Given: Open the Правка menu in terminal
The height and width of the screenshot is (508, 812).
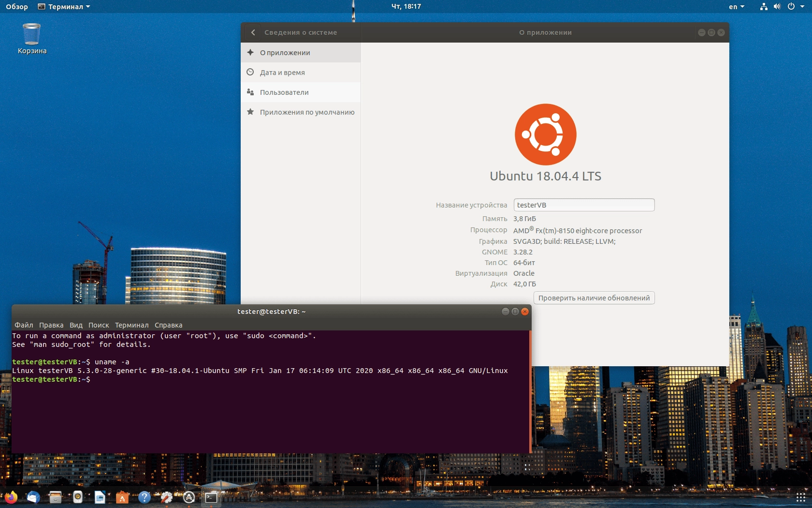Looking at the screenshot, I should click(51, 325).
